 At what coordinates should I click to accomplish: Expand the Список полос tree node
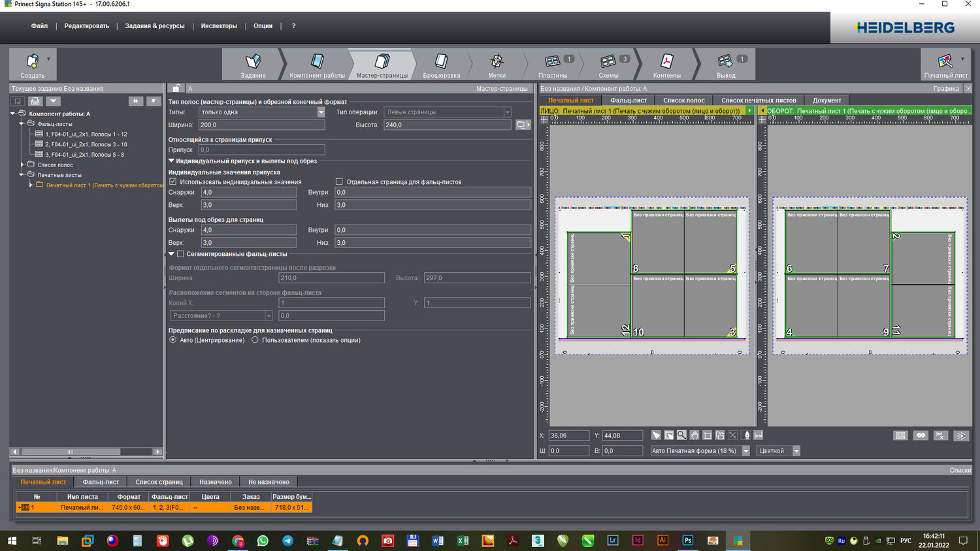[22, 165]
